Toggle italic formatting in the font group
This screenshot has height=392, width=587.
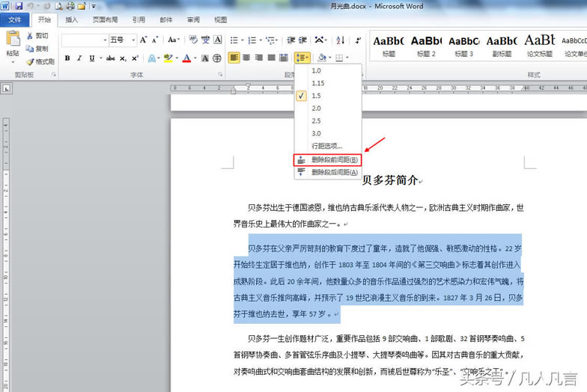pyautogui.click(x=79, y=58)
